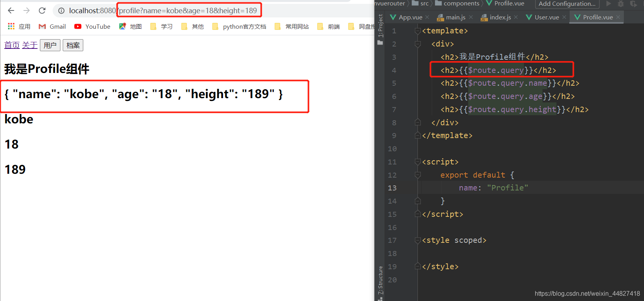Viewport: 644px width, 301px height.
Task: Open the Structure tool window
Action: coord(380,283)
